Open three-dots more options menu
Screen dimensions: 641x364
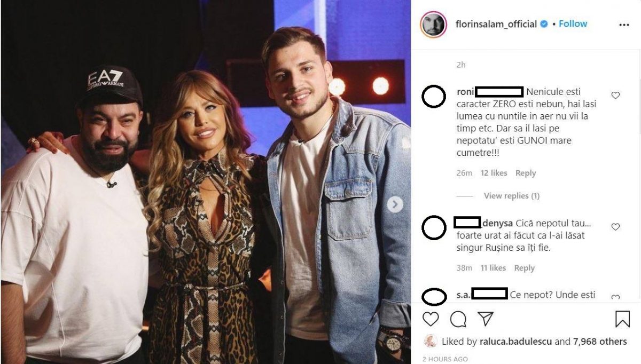pyautogui.click(x=624, y=25)
